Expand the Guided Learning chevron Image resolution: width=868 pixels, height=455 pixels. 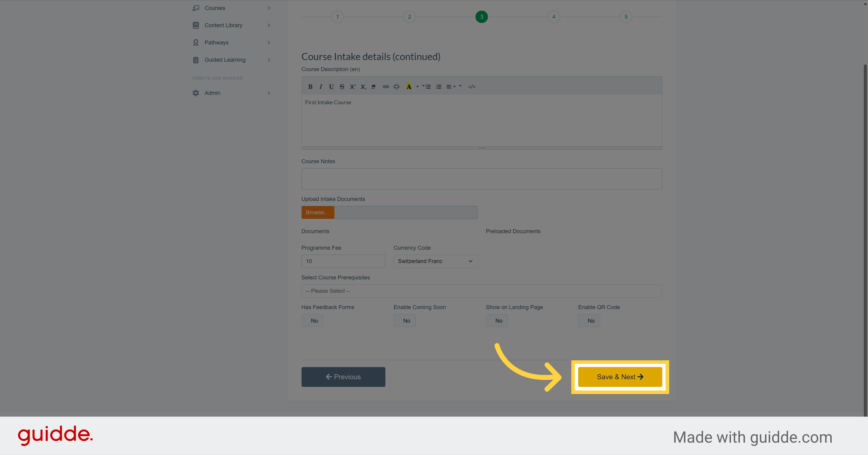[269, 60]
